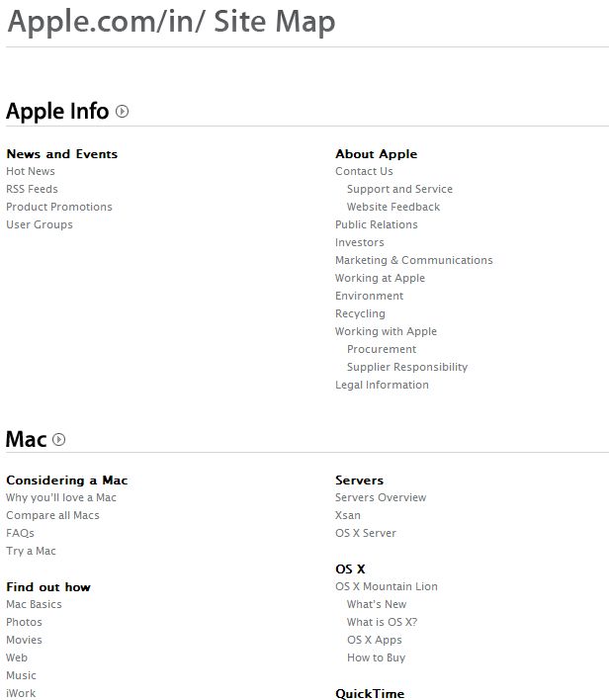This screenshot has height=700, width=609.
Task: Open Compare all Macs link
Action: tap(52, 515)
